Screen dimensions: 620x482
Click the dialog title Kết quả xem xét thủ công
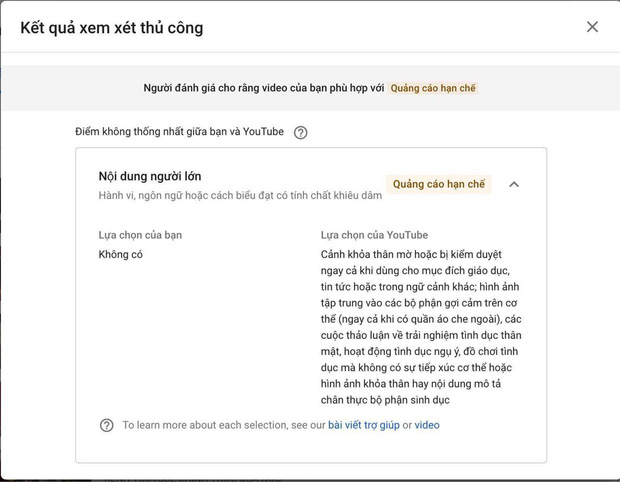[112, 28]
